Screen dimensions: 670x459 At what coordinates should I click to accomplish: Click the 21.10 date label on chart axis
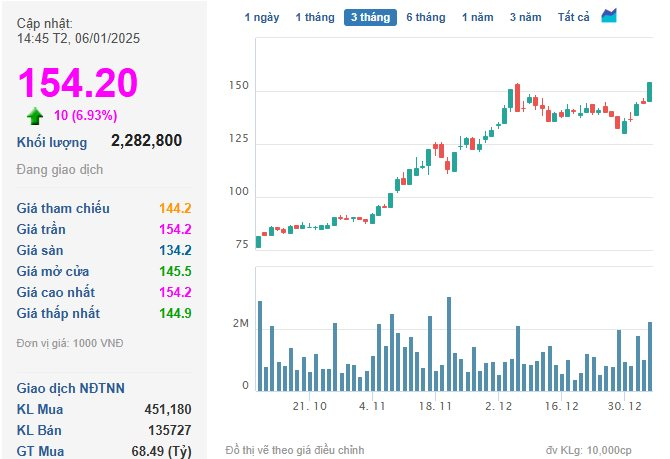coord(310,406)
